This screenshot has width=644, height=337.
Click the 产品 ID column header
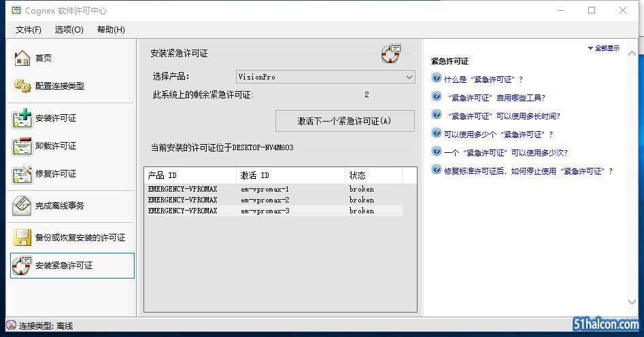[x=190, y=175]
